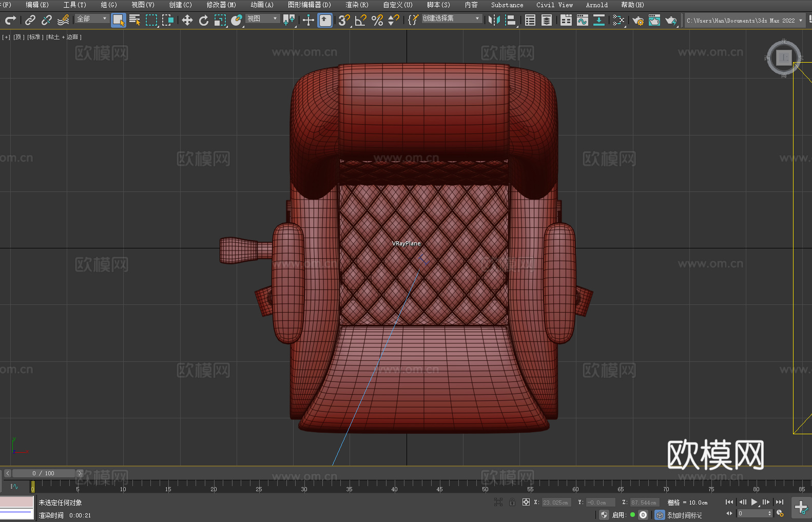Toggle the Selection Lock padlock
812x522 pixels.
click(x=512, y=502)
